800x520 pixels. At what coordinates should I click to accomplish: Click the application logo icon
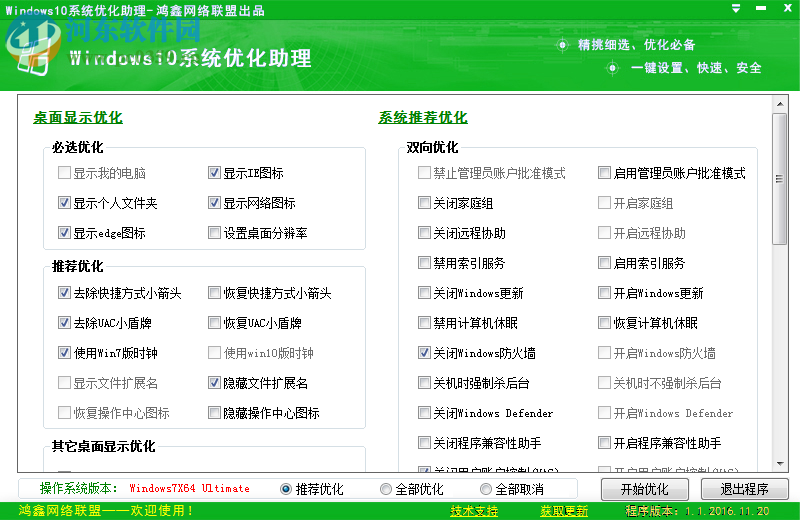click(32, 47)
